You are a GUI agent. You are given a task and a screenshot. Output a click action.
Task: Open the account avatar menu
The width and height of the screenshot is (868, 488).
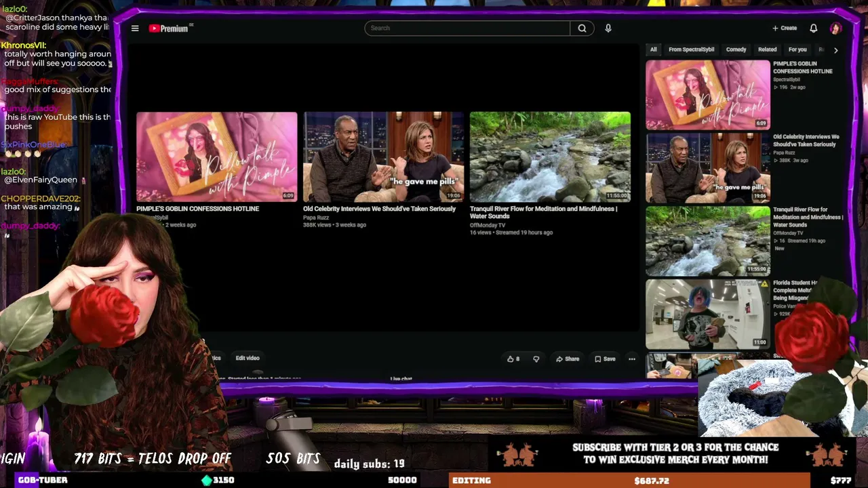[835, 28]
